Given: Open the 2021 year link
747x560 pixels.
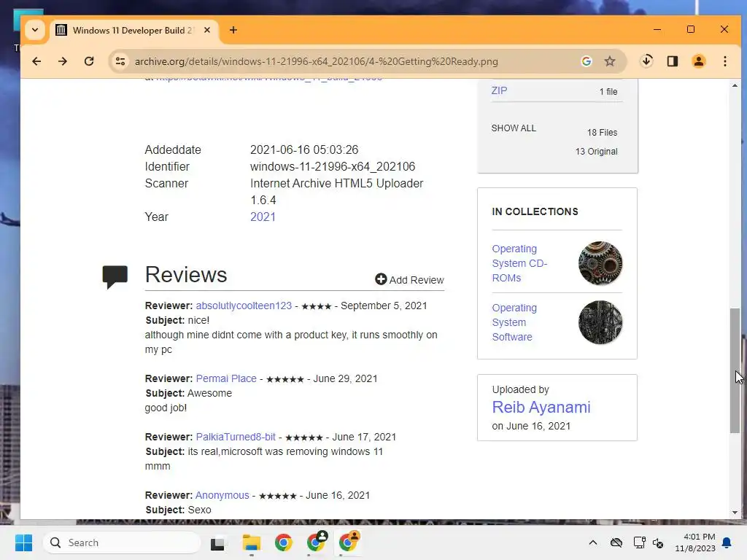Looking at the screenshot, I should (x=263, y=217).
